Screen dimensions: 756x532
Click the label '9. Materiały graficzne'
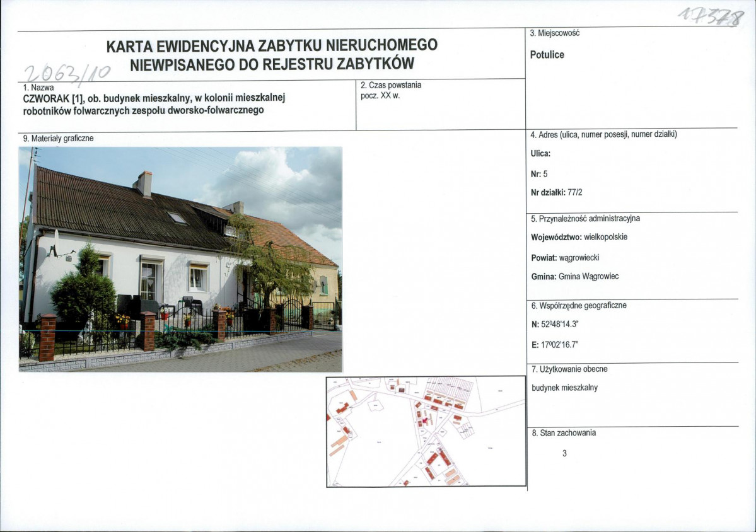point(59,138)
